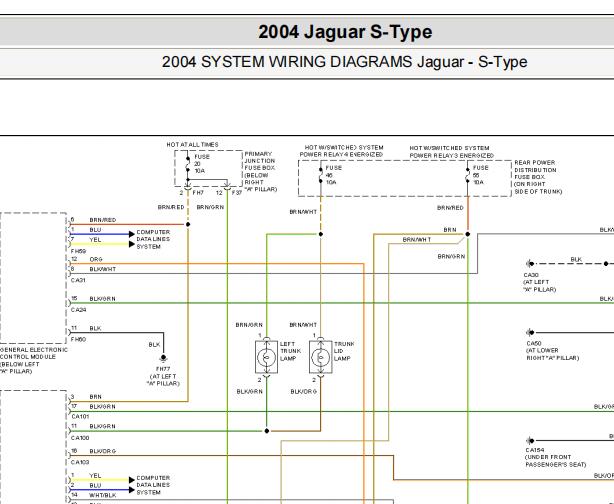614x504 pixels.
Task: Click the "(UNDER FRONT PASSENGER'S SEAT)" label
Action: click(x=556, y=461)
